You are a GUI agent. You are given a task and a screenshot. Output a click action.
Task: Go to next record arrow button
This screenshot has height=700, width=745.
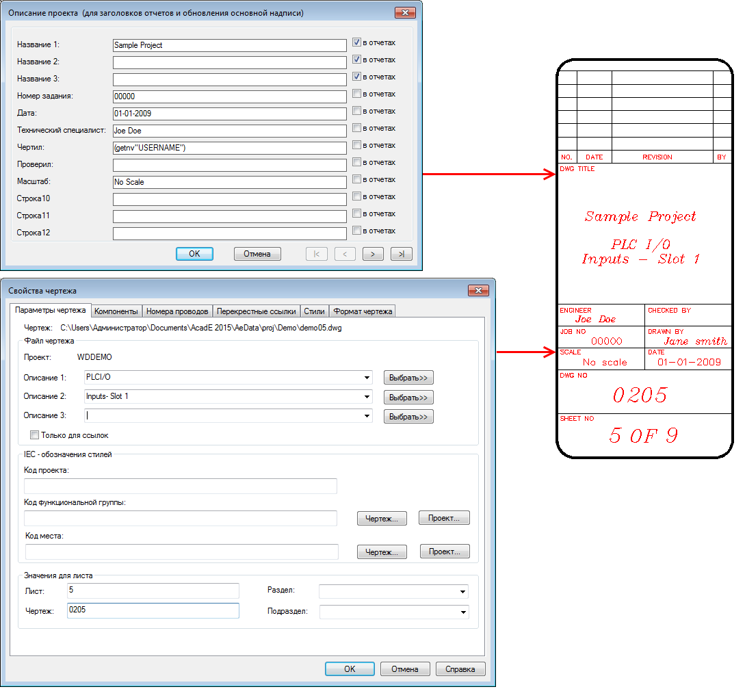pos(373,254)
